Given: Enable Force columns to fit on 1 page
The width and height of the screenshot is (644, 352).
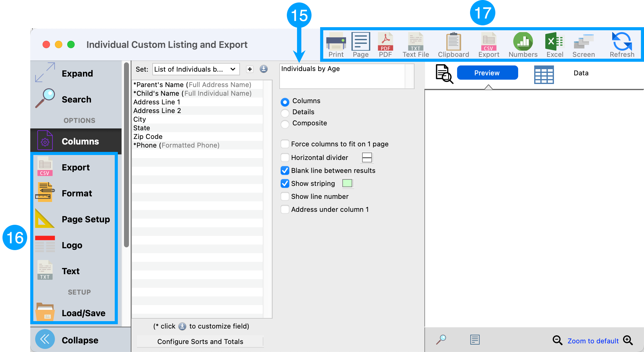Looking at the screenshot, I should [x=285, y=144].
